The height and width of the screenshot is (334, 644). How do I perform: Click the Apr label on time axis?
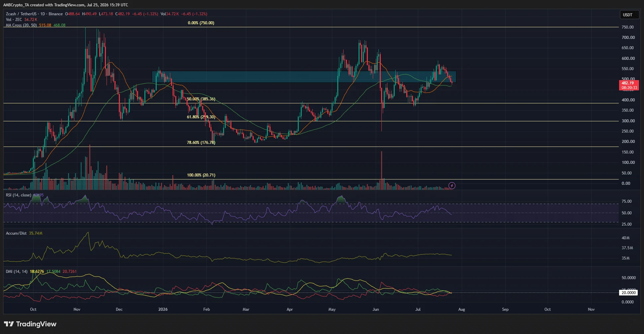[290, 309]
